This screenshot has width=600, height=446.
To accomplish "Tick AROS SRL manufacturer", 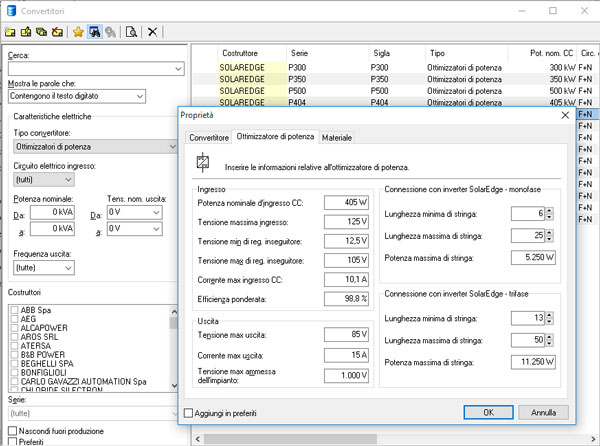I will [15, 337].
